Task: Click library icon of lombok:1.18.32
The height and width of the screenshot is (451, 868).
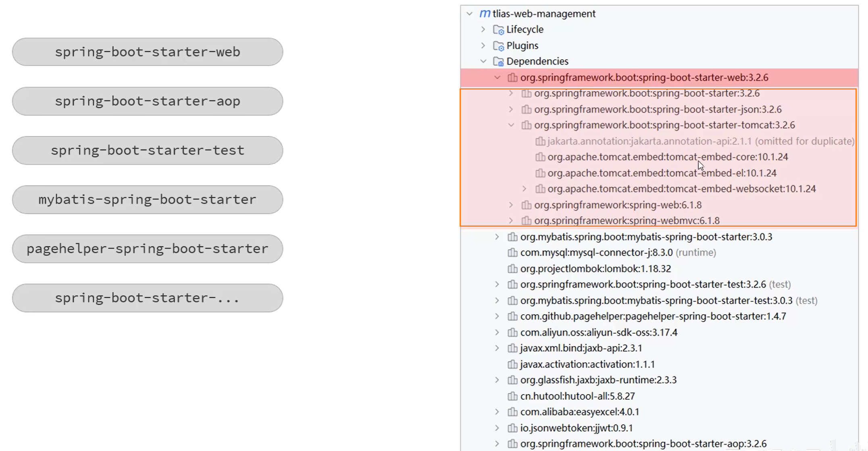Action: coord(512,269)
